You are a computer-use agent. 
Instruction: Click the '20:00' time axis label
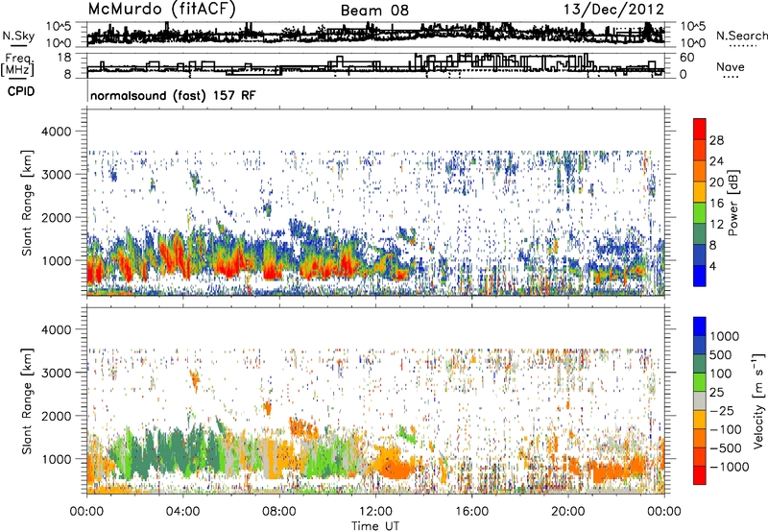coord(568,512)
